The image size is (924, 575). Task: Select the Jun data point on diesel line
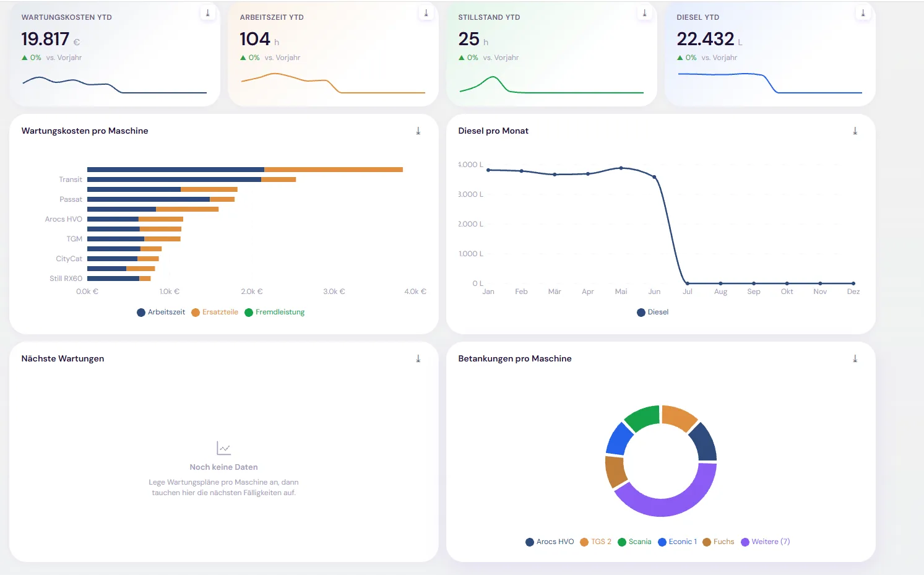[654, 177]
